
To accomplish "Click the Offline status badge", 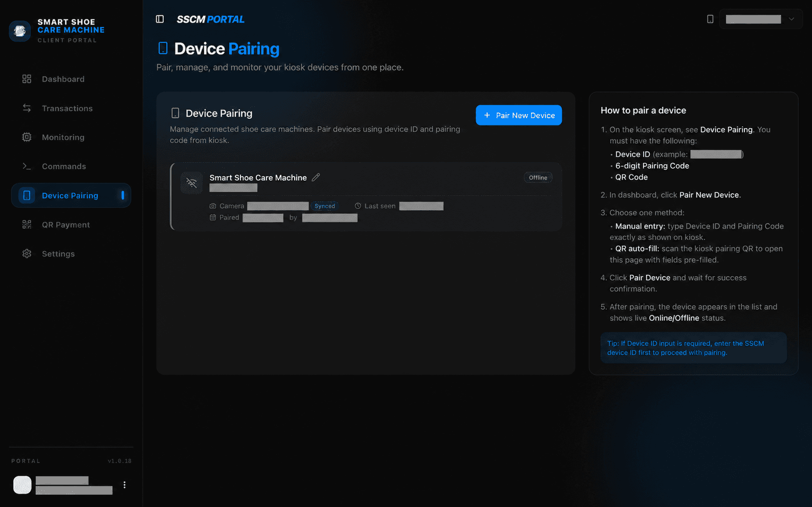I will click(x=538, y=178).
